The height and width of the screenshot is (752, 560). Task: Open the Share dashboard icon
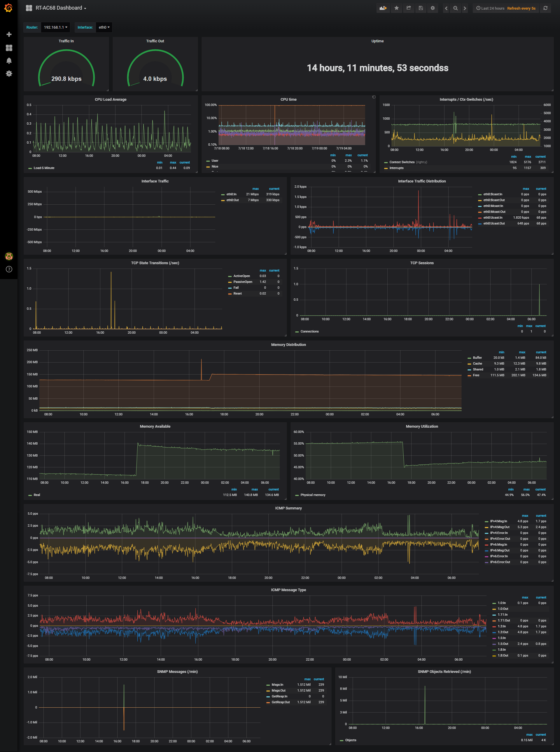408,8
